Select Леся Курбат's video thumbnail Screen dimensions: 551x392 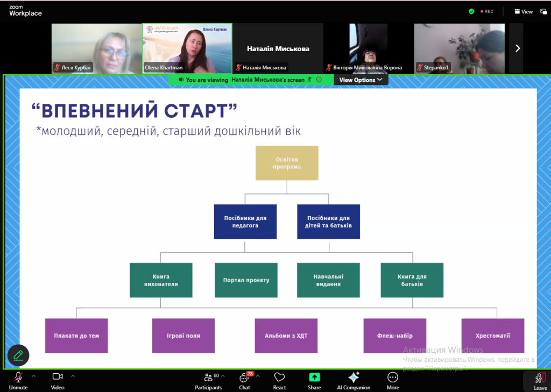[97, 48]
